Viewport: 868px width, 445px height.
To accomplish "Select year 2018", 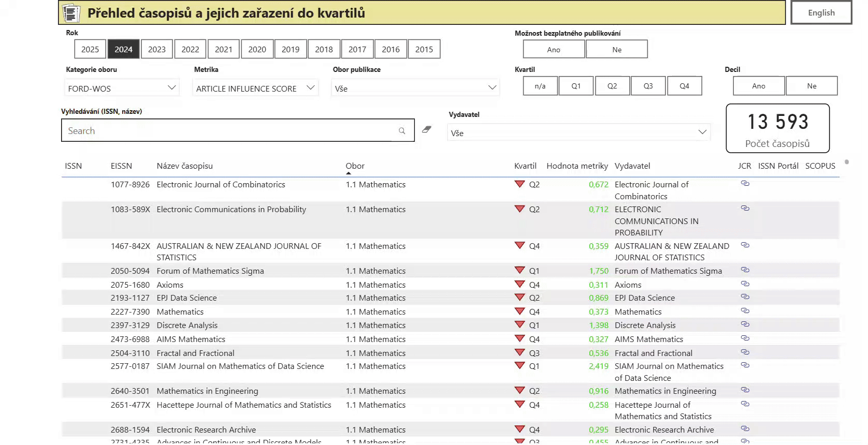I will (x=324, y=49).
